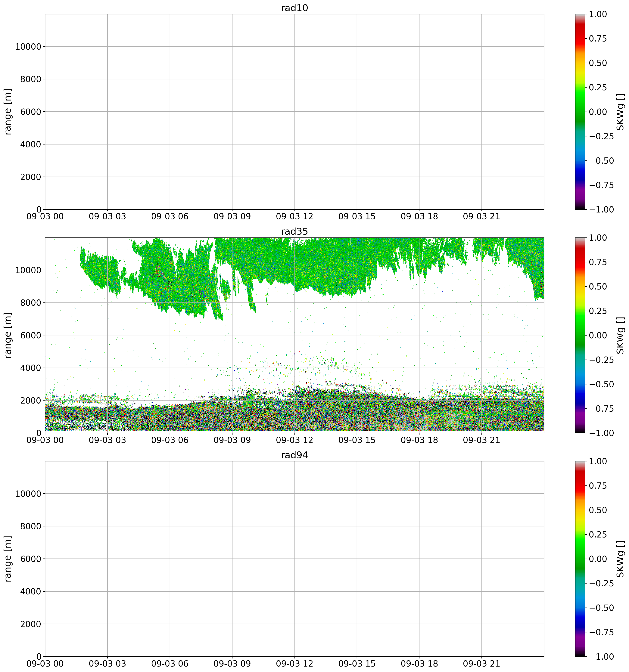The height and width of the screenshot is (672, 629).
Task: Click the '09-03 12' tick label under rad35
Action: click(294, 440)
